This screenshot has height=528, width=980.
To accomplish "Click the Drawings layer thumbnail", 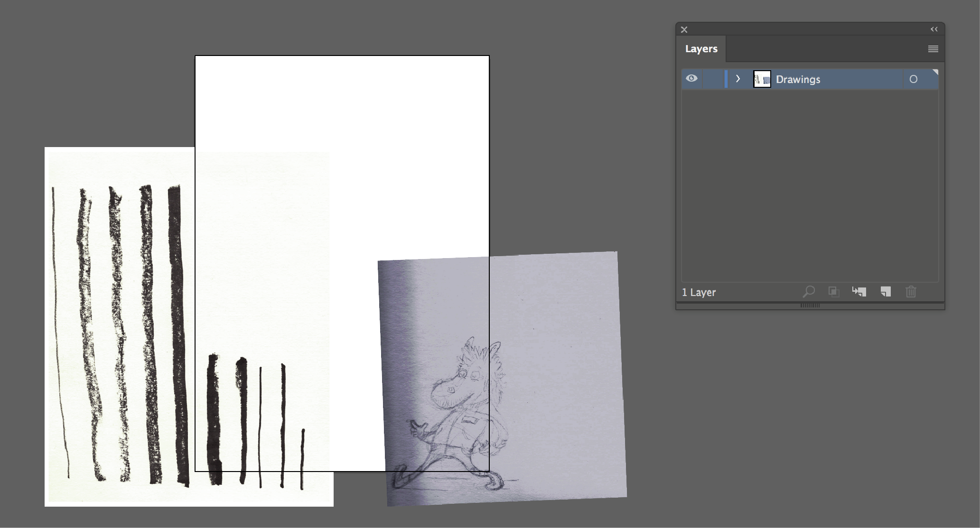I will (762, 79).
